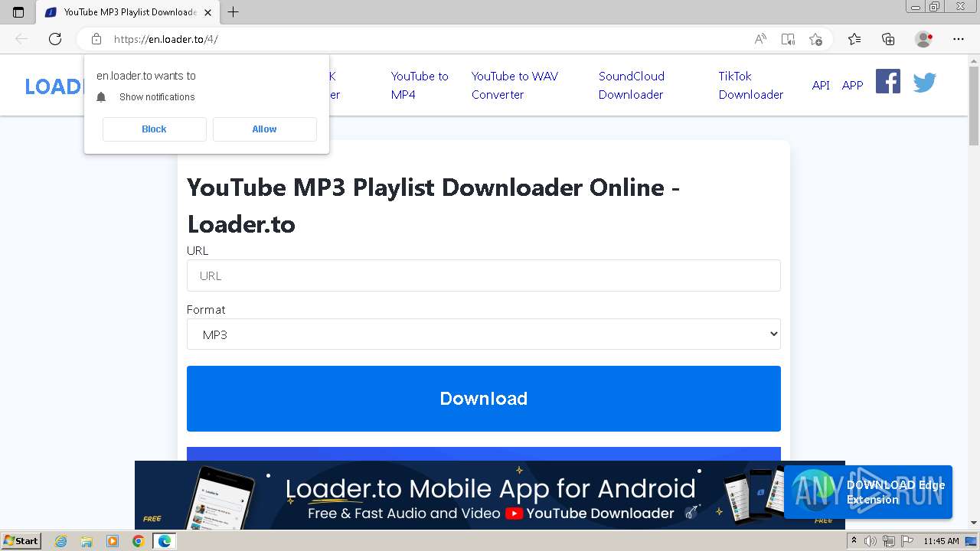This screenshot has height=551, width=980.
Task: Open TikTok Downloader link
Action: (x=751, y=85)
